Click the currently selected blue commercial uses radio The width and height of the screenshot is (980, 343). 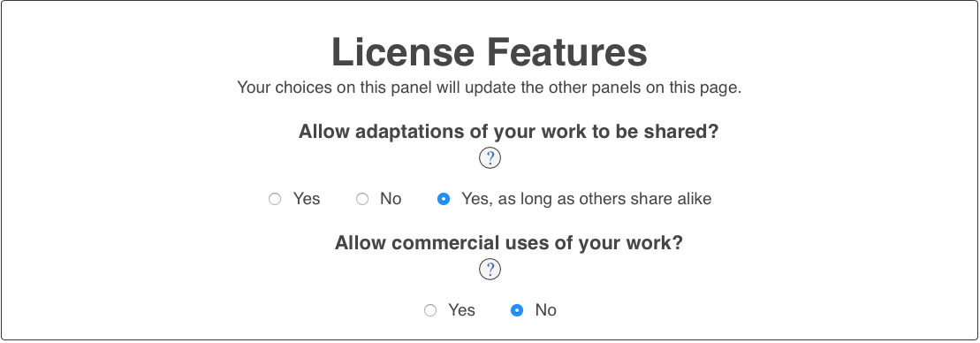pyautogui.click(x=517, y=310)
